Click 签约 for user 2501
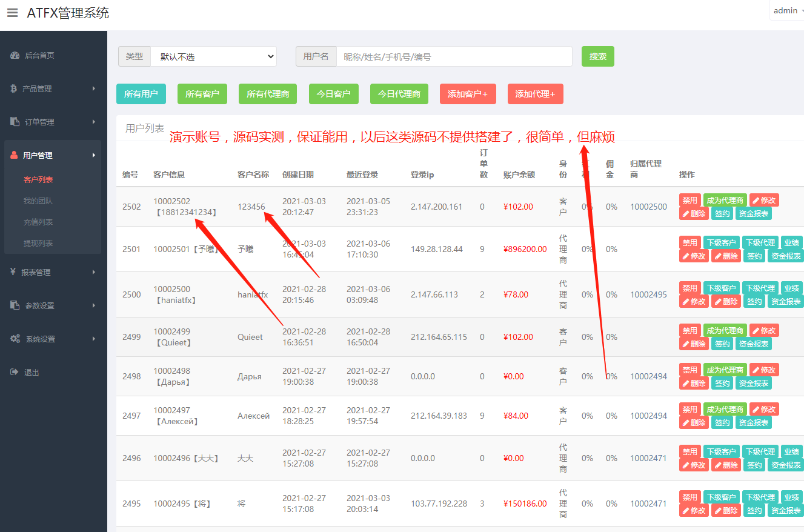The height and width of the screenshot is (532, 804). pos(754,256)
